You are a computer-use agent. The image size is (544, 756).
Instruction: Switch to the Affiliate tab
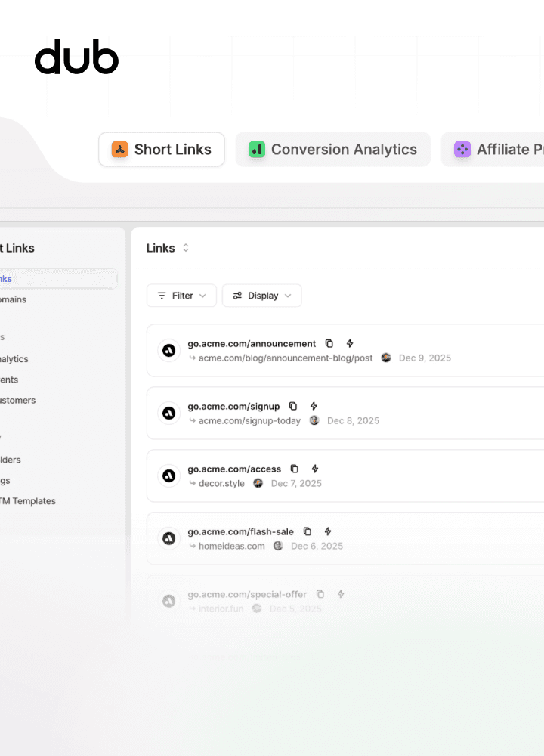click(493, 150)
